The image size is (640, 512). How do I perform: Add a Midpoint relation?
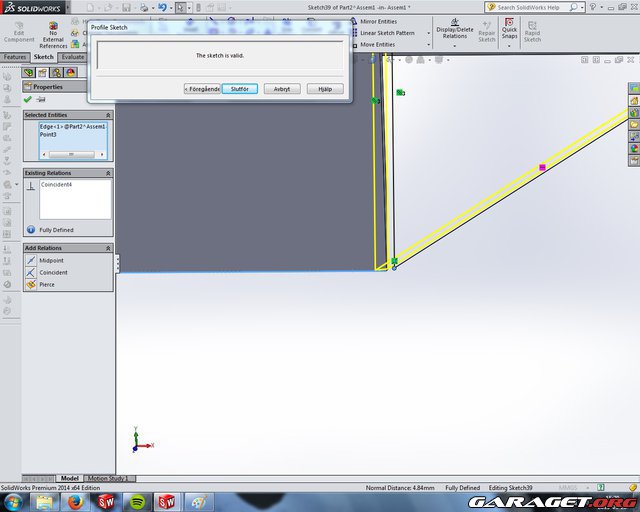(50, 260)
